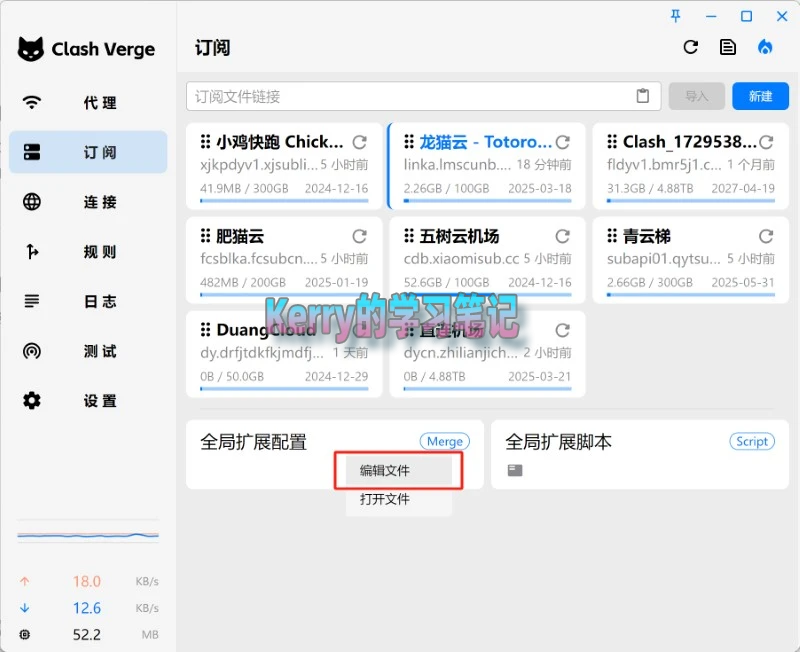Image resolution: width=800 pixels, height=652 pixels.
Task: Click the Clash Verge cat logo
Action: [x=31, y=49]
